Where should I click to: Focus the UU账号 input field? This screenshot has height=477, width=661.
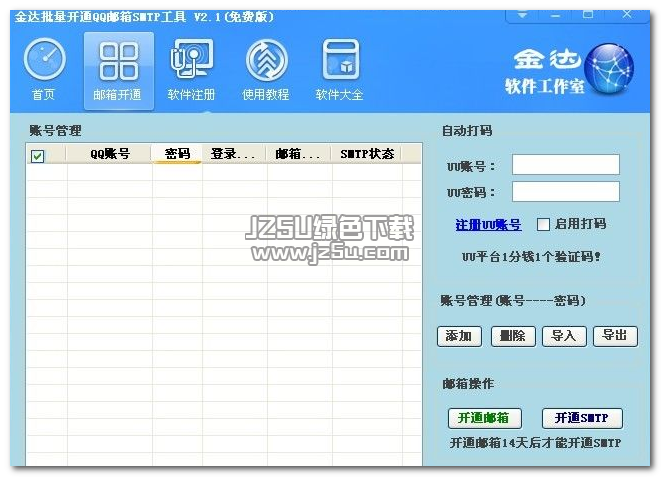[566, 164]
